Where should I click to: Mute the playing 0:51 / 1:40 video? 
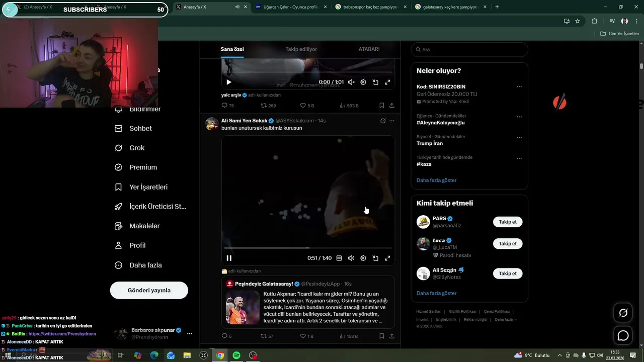[351, 258]
